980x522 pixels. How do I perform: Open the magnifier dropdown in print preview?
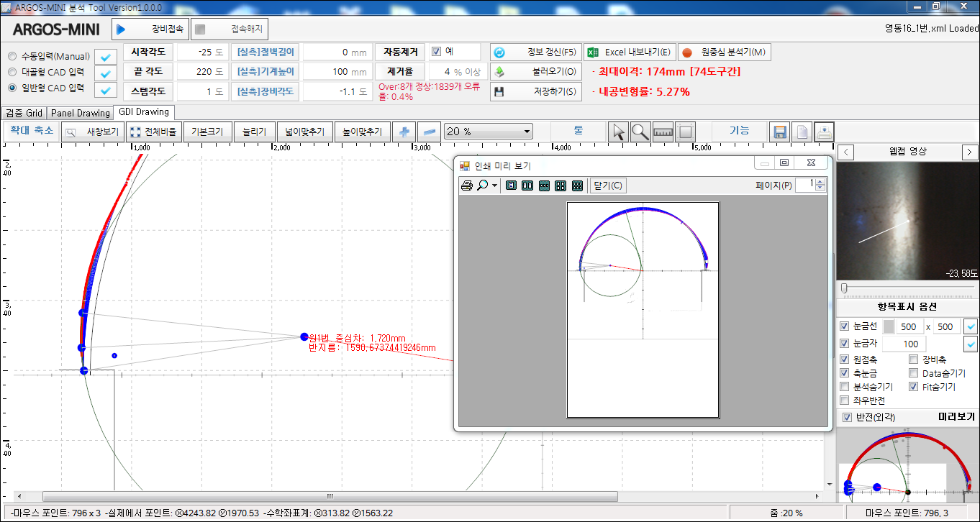494,185
